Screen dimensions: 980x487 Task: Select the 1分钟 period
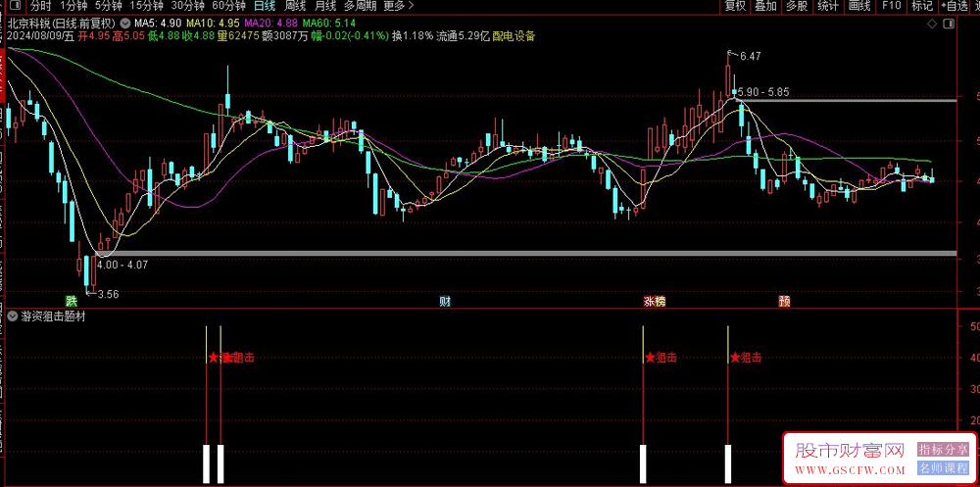pyautogui.click(x=72, y=6)
